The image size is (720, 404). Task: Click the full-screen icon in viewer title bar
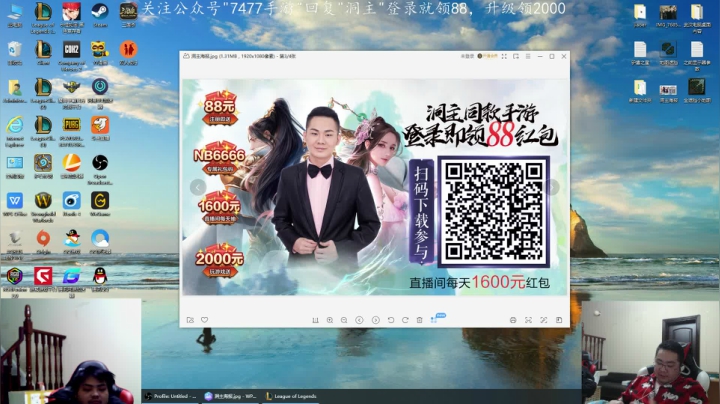[x=504, y=56]
